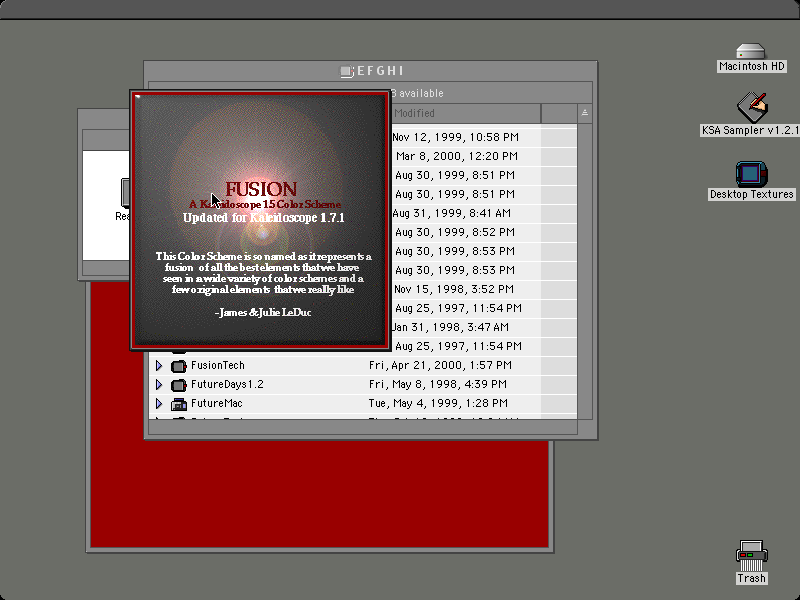Click the date Nov 12, 1999, 10:58 PM
Image resolution: width=800 pixels, height=600 pixels.
455,137
